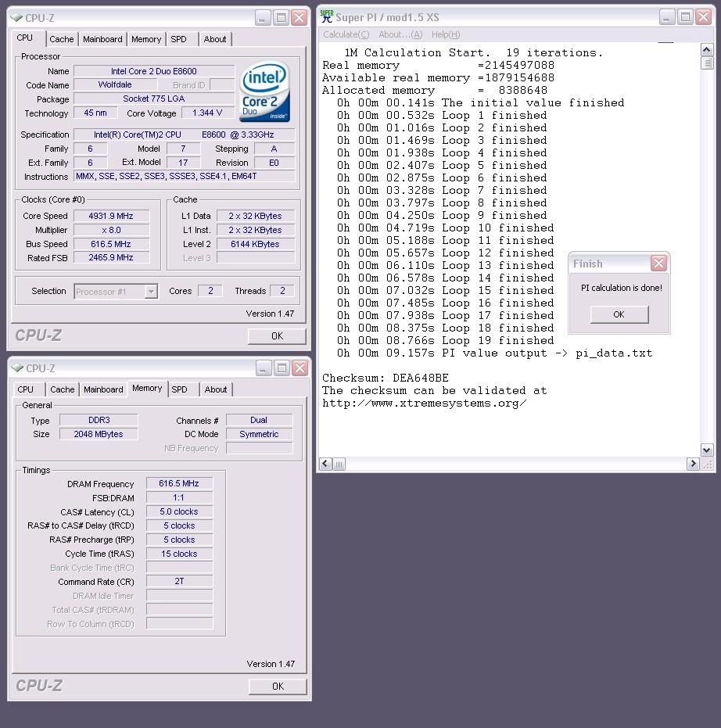
Task: Click the CAS# Latency 5.0 clocks value
Action: [179, 511]
